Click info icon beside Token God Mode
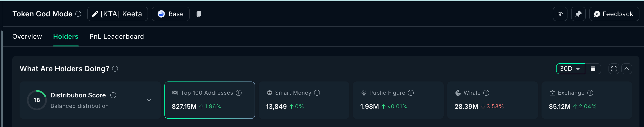This screenshot has height=127, width=644. click(x=78, y=14)
